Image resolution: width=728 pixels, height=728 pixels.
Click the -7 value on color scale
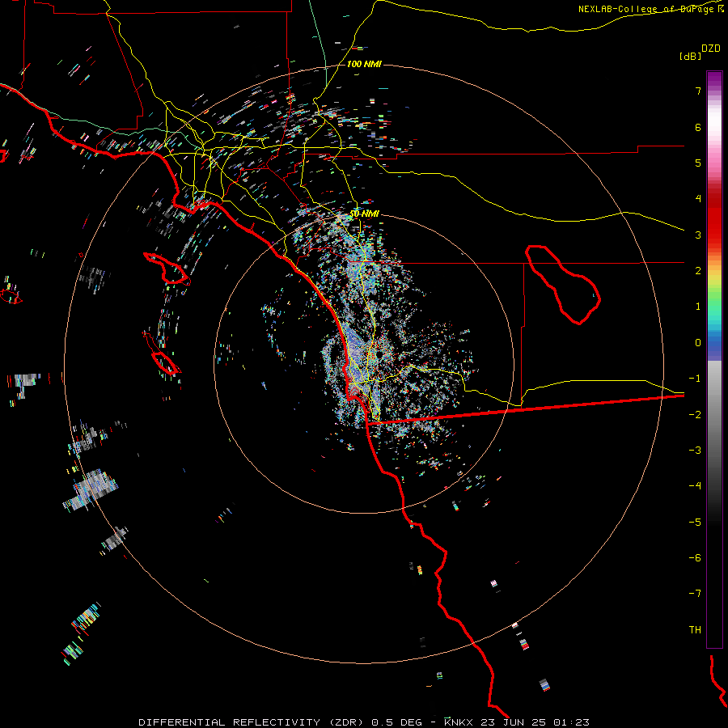coord(695,594)
